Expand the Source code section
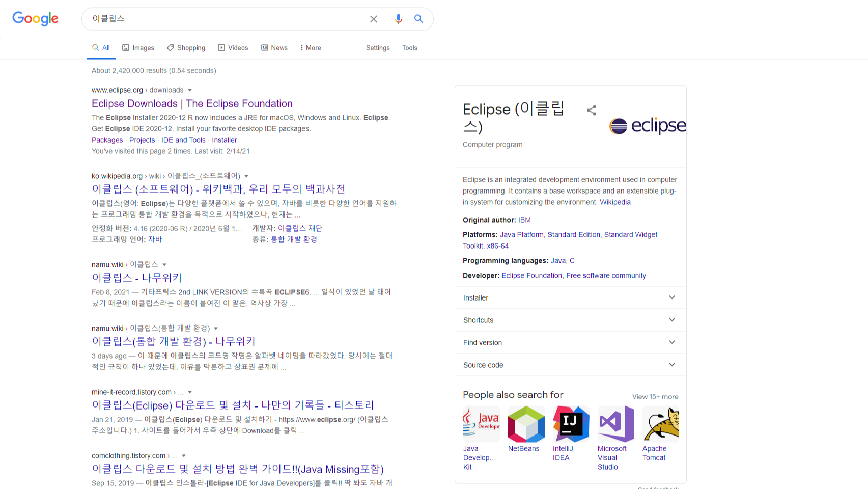 pos(570,365)
